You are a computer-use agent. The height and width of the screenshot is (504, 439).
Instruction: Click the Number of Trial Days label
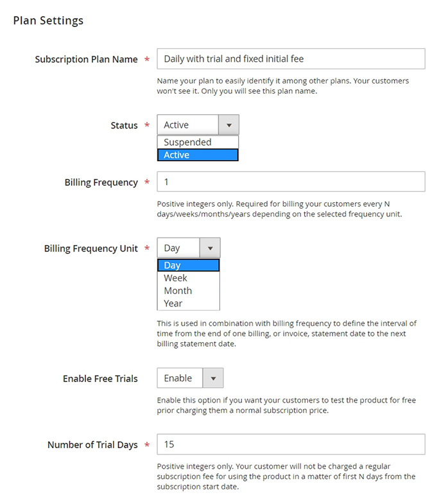coord(92,444)
